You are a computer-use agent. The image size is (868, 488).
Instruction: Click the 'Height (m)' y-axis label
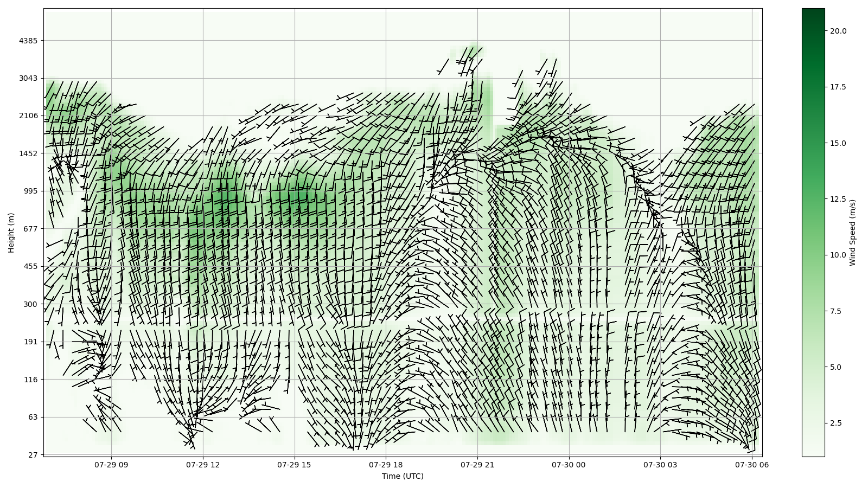tap(11, 232)
